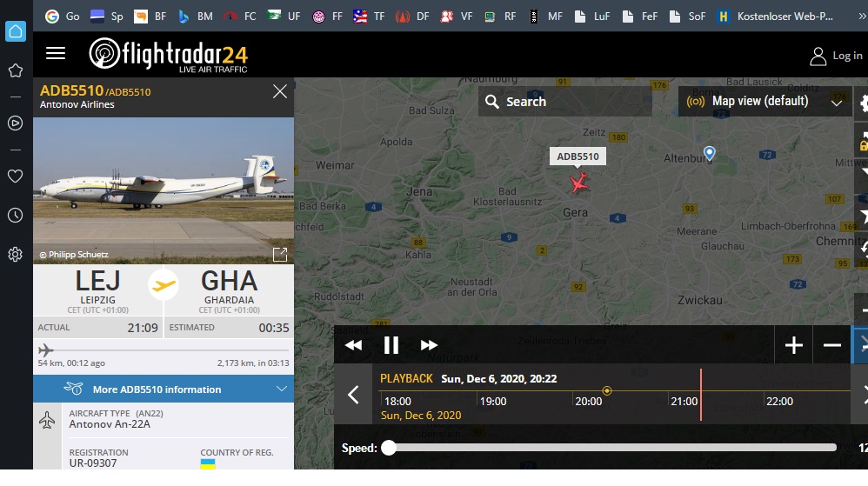Click the Flightradar24 logo
The width and height of the screenshot is (868, 486).
pos(168,55)
